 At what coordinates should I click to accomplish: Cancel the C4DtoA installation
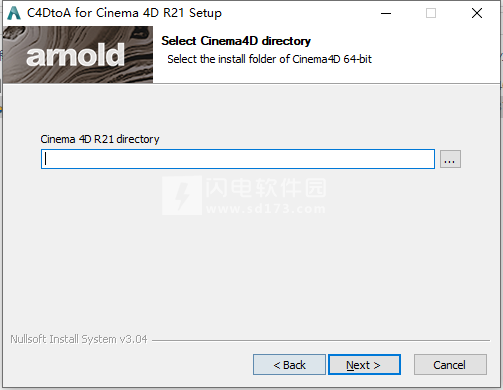(450, 365)
